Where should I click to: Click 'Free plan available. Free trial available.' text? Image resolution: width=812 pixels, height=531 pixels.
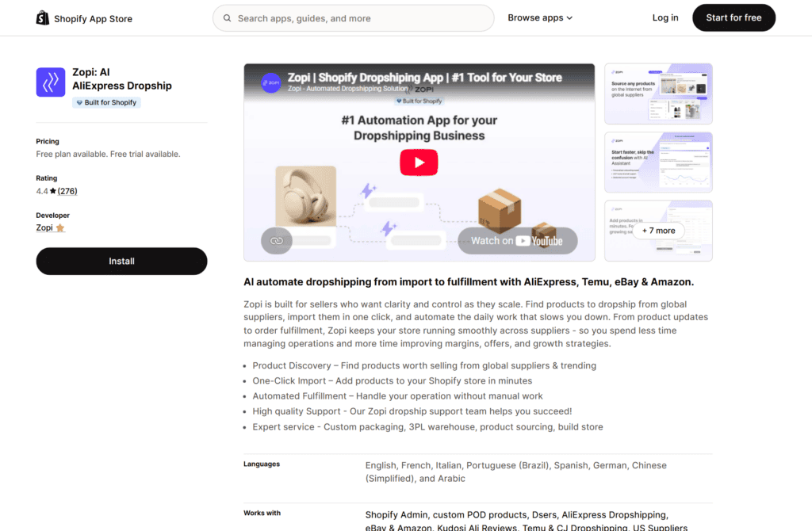[108, 155]
